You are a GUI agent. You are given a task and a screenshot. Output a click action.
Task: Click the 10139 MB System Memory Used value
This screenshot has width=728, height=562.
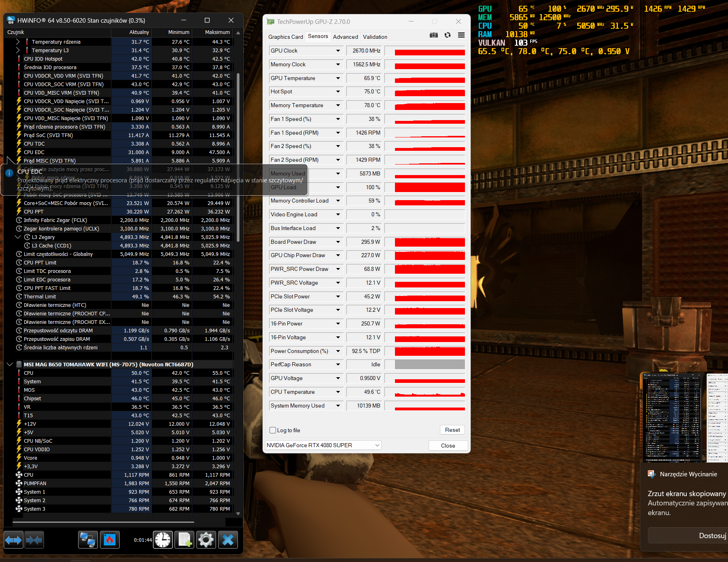tap(365, 406)
